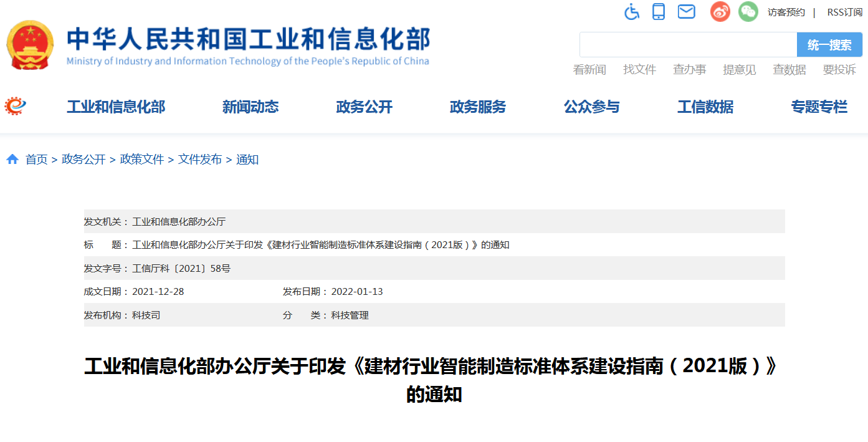
Task: Open 政务公开 navigation menu
Action: coord(365,107)
